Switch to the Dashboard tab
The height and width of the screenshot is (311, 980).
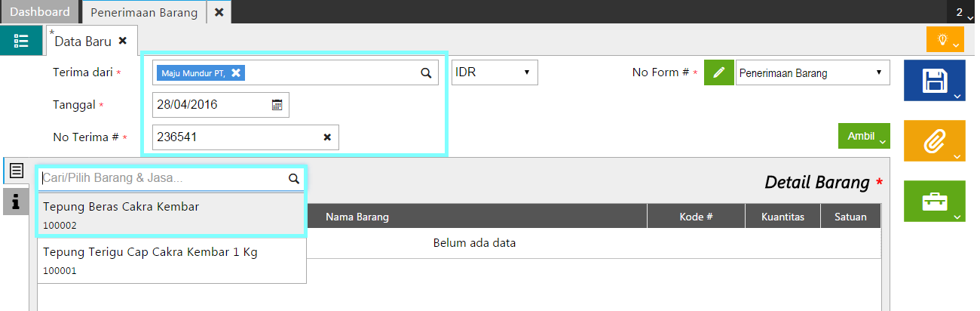(40, 12)
